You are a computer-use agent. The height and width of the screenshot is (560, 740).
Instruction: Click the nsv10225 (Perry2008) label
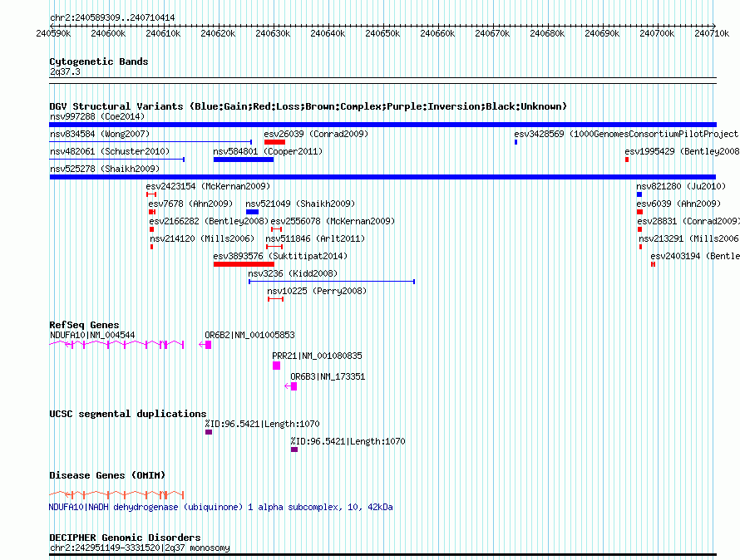point(317,291)
